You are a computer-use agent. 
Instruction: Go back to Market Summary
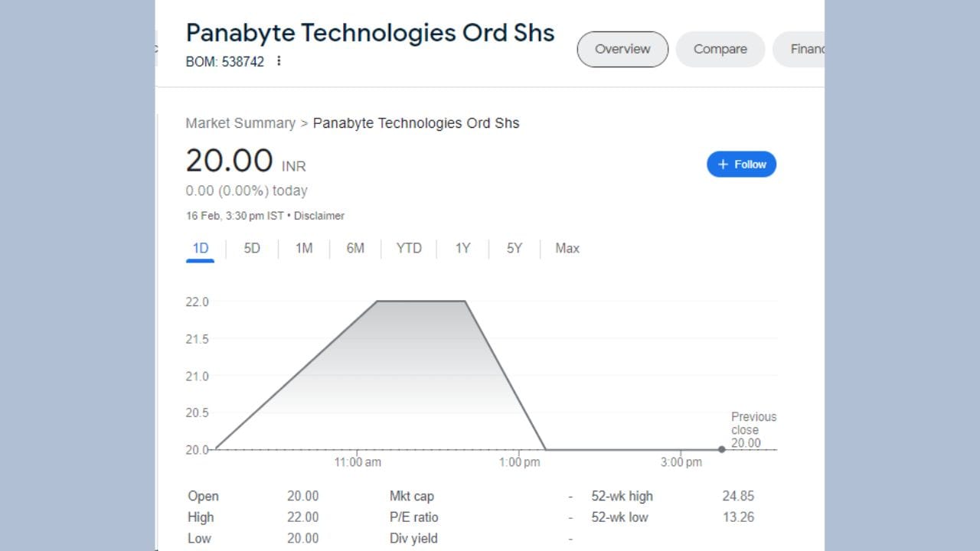tap(240, 122)
